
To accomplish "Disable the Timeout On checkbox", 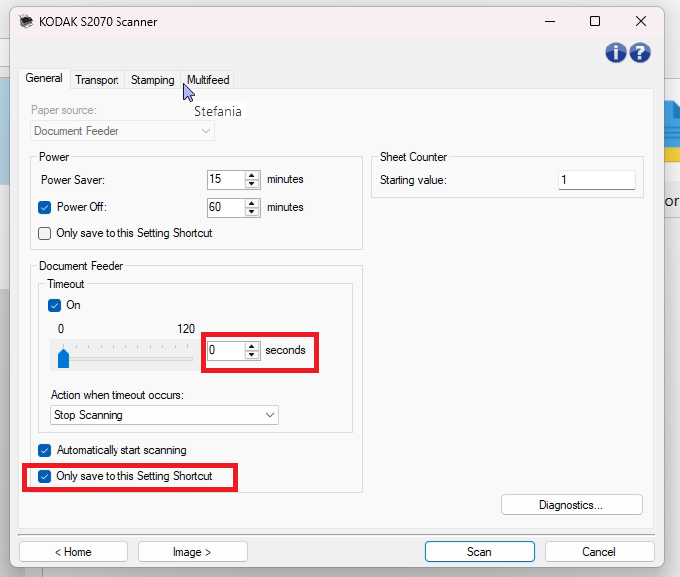I will 54,305.
